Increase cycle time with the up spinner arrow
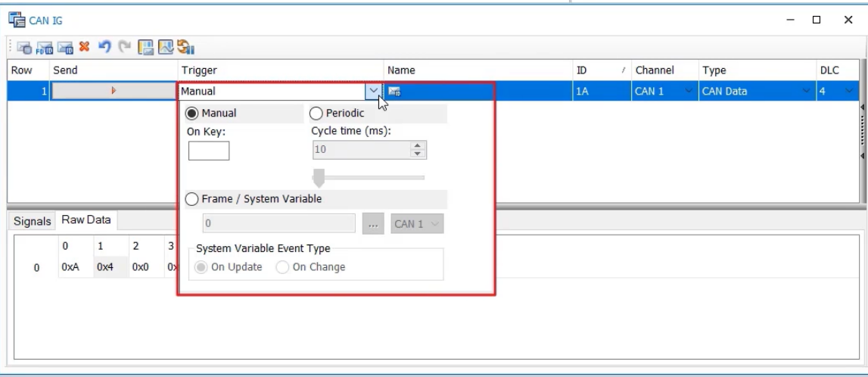The image size is (868, 377). point(418,146)
